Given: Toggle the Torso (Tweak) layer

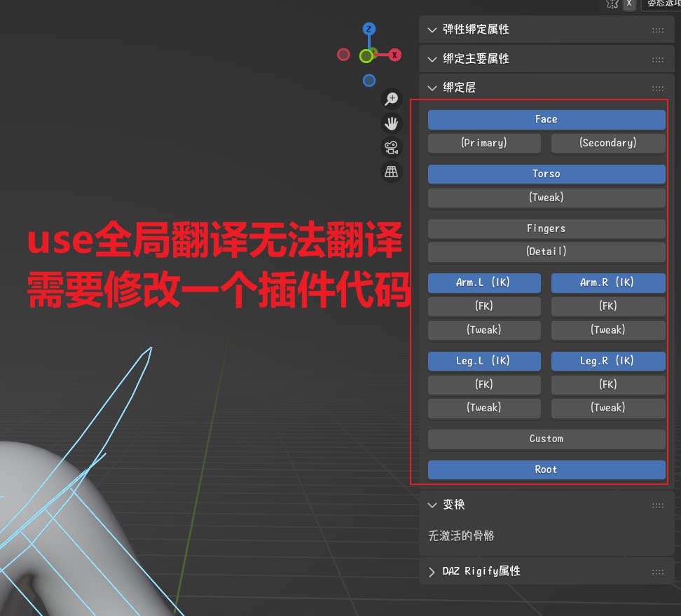Looking at the screenshot, I should [x=546, y=198].
